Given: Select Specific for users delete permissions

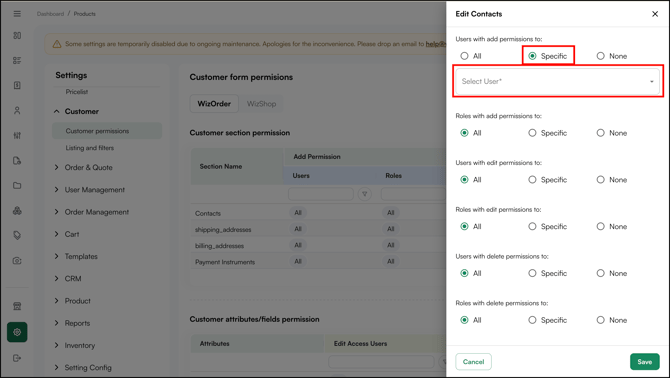Looking at the screenshot, I should tap(532, 273).
